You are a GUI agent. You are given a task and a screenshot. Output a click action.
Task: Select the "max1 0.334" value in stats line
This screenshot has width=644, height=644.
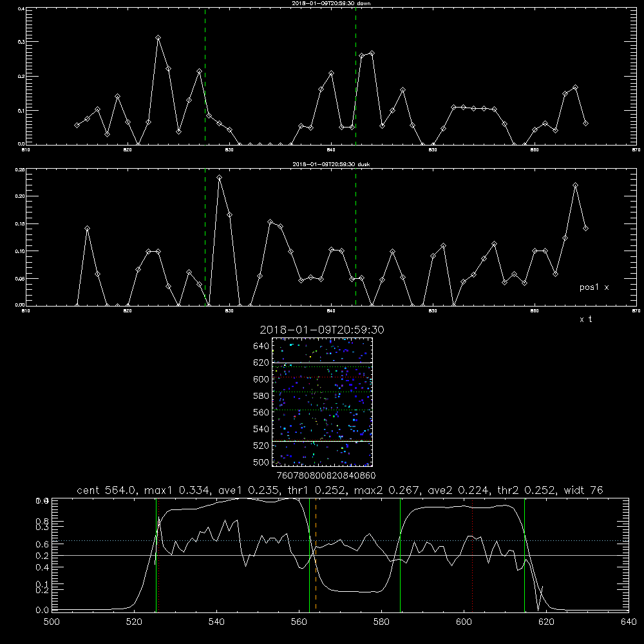[x=176, y=490]
